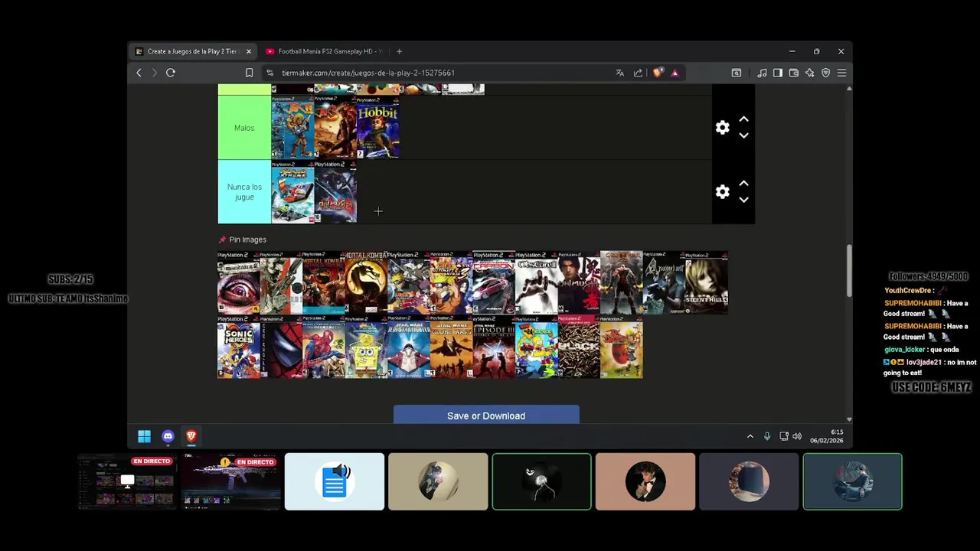The width and height of the screenshot is (980, 551).
Task: Click the Save or Download button
Action: [x=486, y=415]
